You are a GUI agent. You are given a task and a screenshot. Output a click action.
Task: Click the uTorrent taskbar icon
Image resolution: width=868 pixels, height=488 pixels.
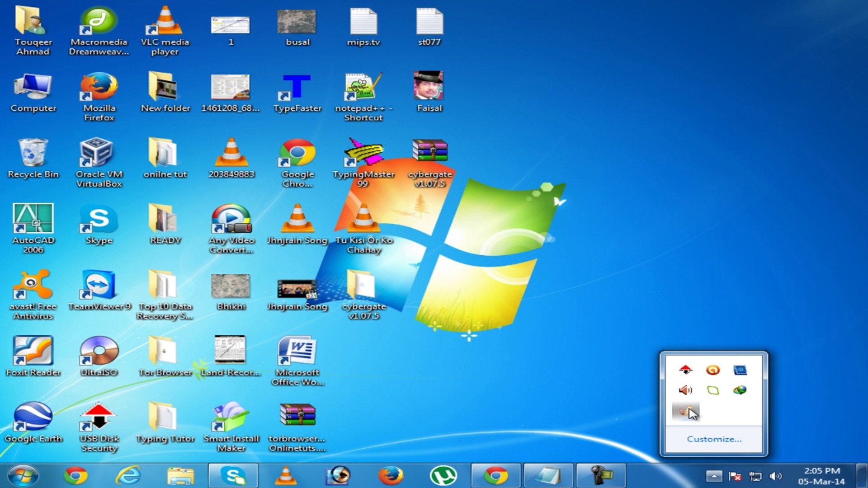click(x=443, y=476)
